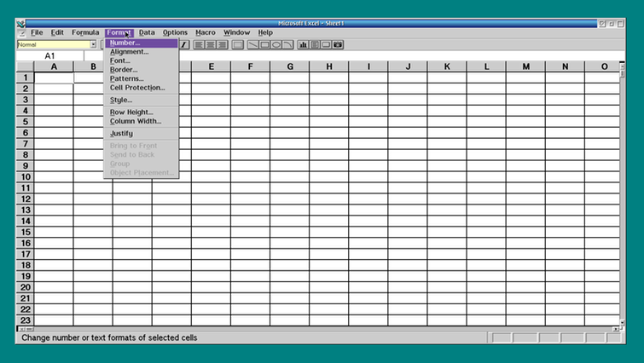Click the Normal style box

tap(54, 44)
